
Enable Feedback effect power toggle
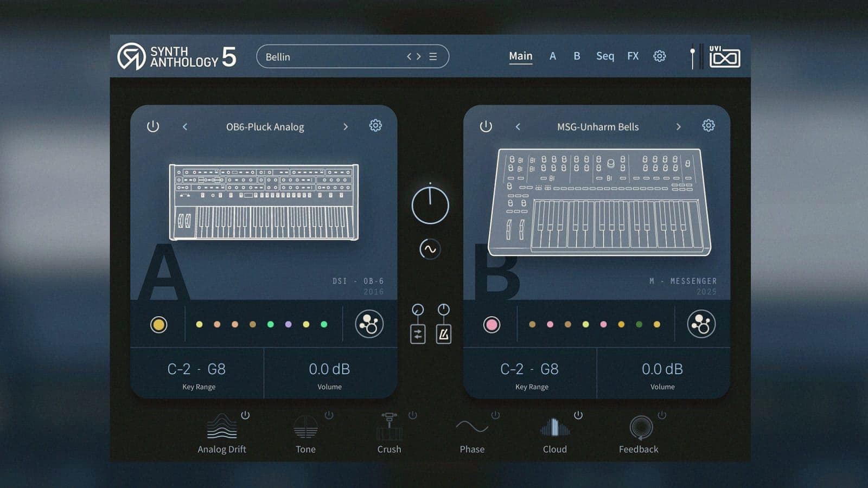pyautogui.click(x=662, y=415)
